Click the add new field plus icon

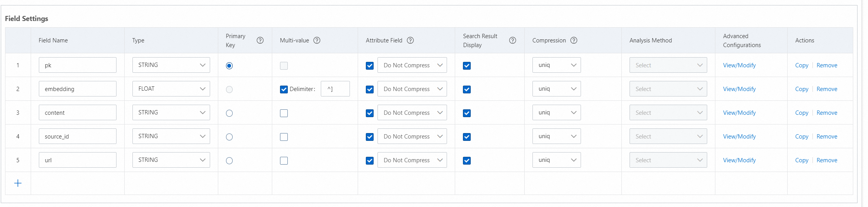click(x=18, y=183)
